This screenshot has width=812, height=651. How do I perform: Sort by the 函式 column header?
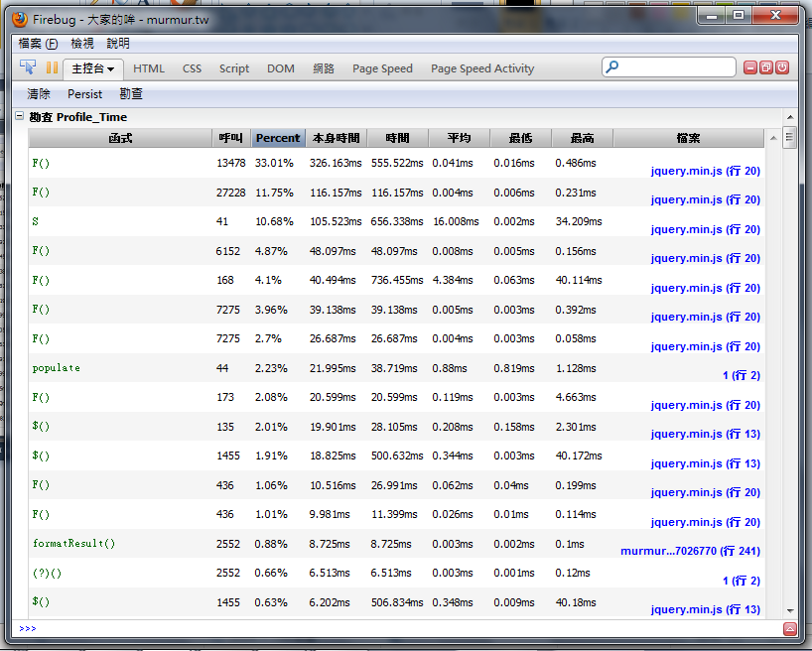coord(120,138)
